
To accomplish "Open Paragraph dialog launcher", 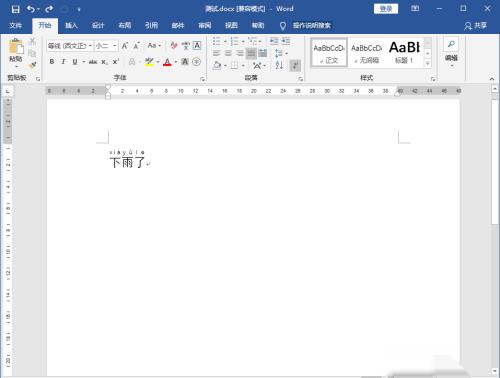I will 301,79.
